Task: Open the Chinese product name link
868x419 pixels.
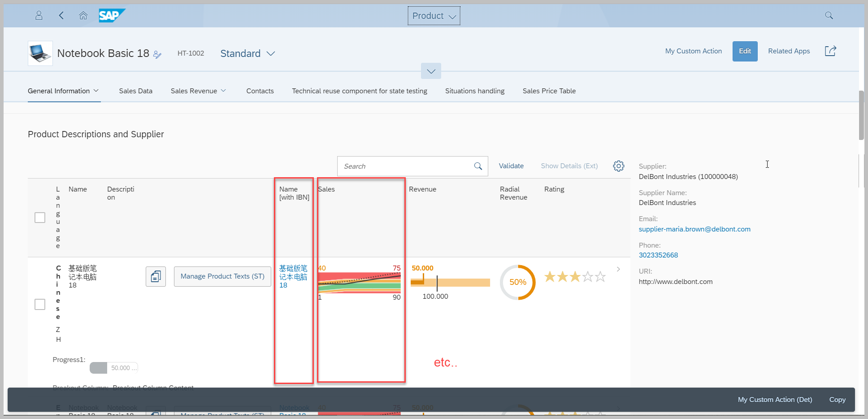Action: click(x=293, y=276)
